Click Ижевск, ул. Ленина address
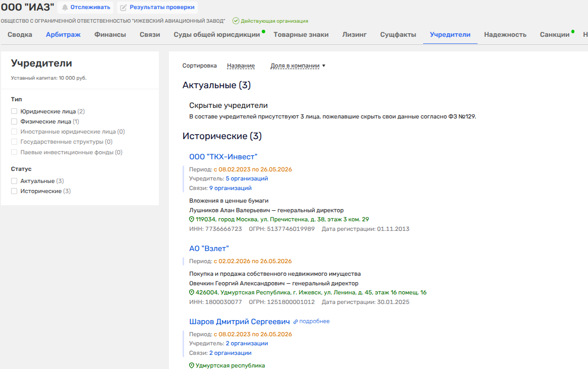Screen dimensions: 588x369 click(x=311, y=292)
